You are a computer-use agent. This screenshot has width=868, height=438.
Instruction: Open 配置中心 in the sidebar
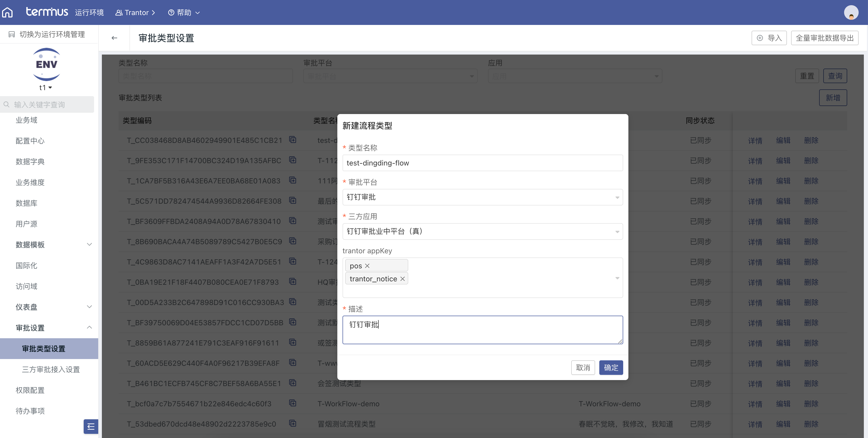click(30, 141)
